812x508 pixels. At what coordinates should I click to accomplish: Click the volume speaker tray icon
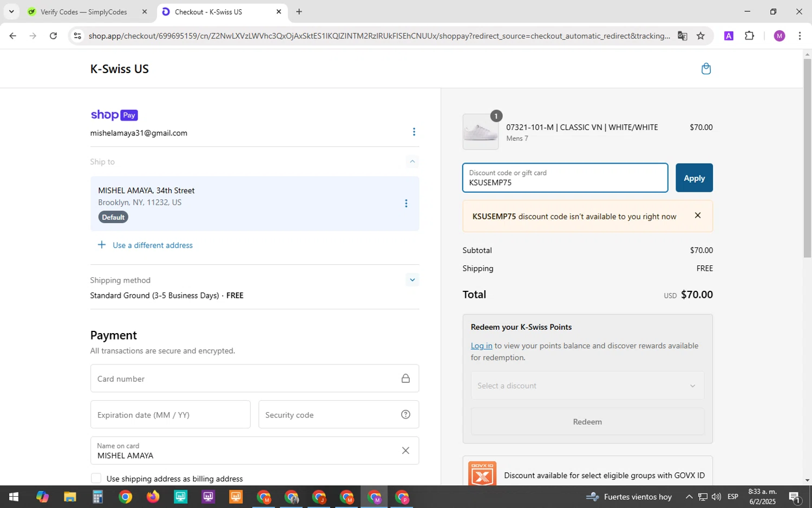coord(716,497)
